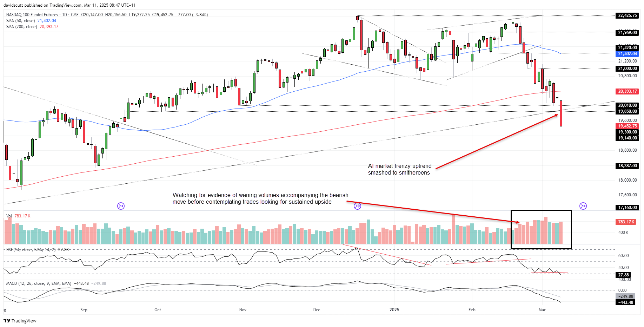
Task: Click the 'Dec' label on the time axis
Action: (x=317, y=310)
